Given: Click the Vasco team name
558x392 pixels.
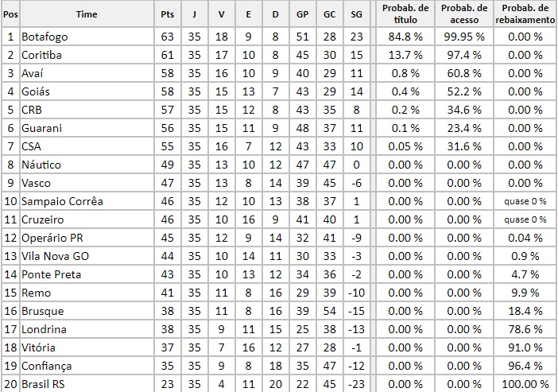Looking at the screenshot, I should click(37, 183).
